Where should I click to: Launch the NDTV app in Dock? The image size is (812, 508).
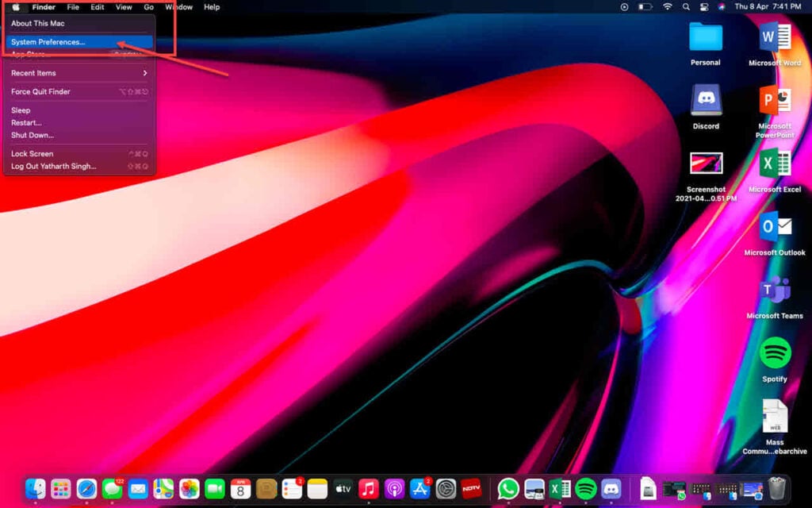pyautogui.click(x=471, y=489)
